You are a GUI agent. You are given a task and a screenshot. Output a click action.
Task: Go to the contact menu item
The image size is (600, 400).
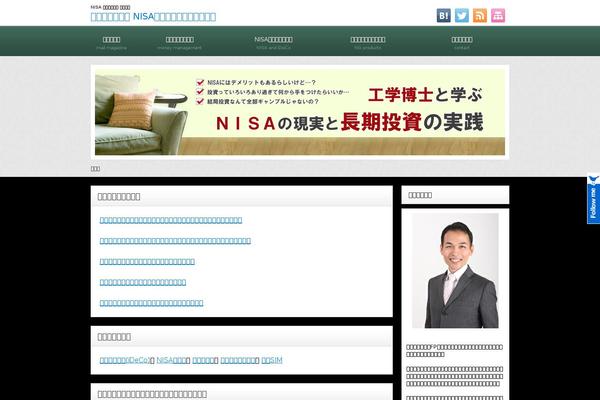(x=462, y=42)
